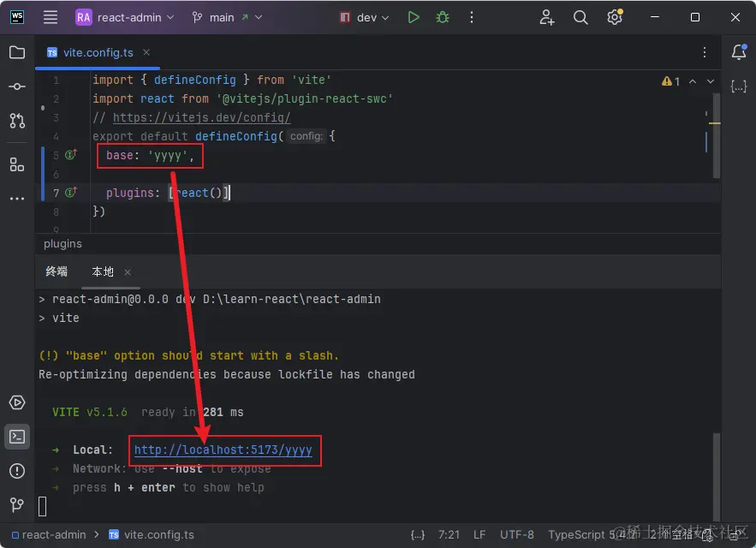756x548 pixels.
Task: Expand the main branch dropdown
Action: (x=227, y=17)
